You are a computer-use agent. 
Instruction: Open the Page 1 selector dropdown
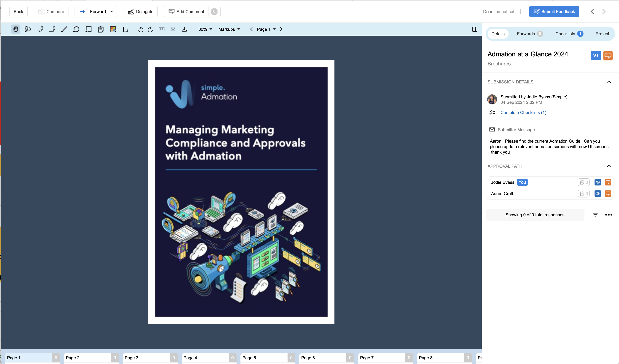(266, 29)
